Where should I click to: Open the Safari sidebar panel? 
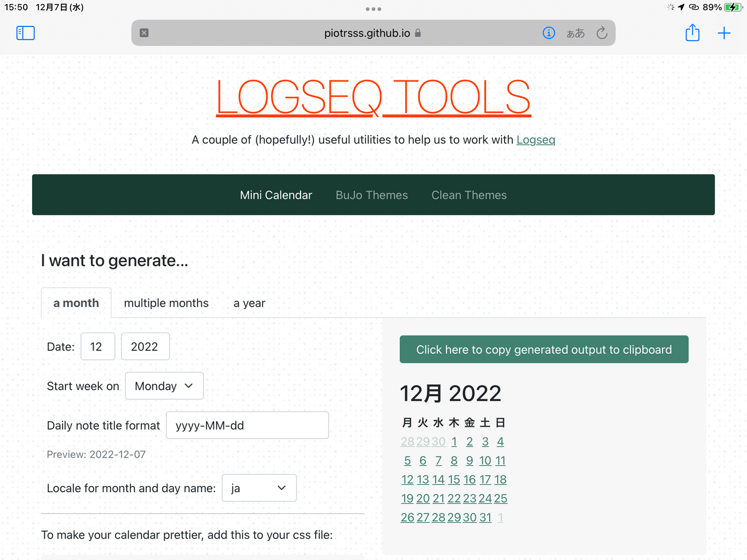(x=25, y=33)
